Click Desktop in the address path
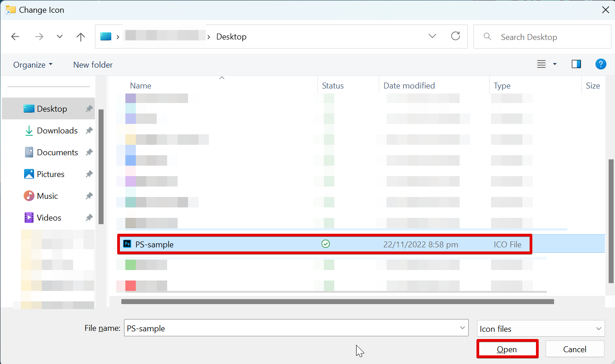This screenshot has width=615, height=364. [x=231, y=37]
